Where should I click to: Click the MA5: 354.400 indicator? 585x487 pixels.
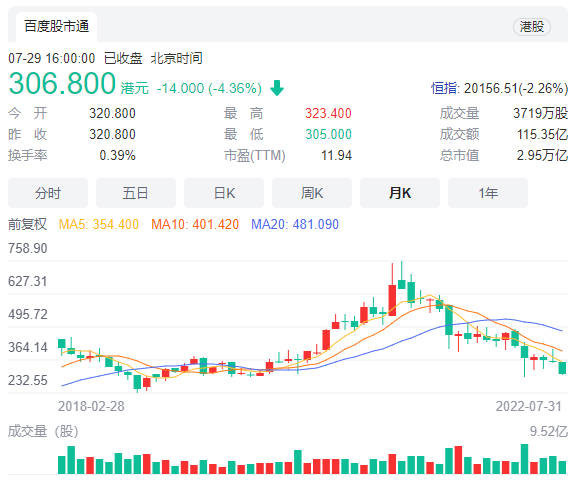point(99,224)
